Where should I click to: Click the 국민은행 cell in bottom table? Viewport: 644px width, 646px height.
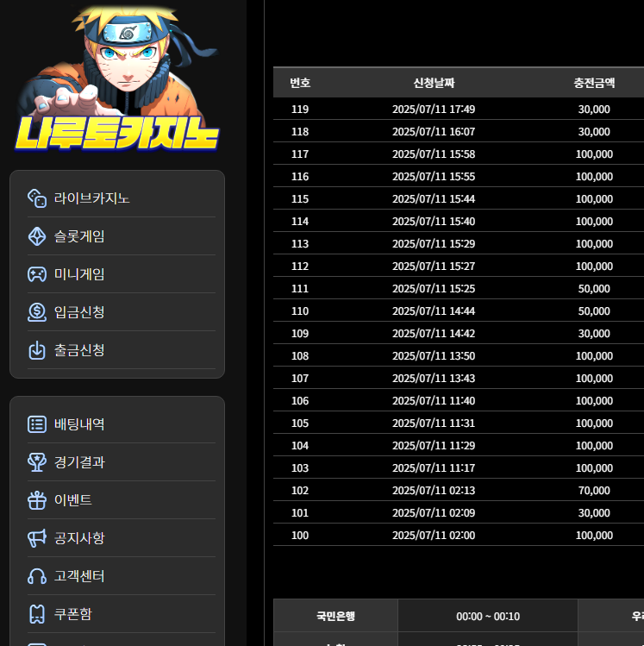click(x=335, y=617)
